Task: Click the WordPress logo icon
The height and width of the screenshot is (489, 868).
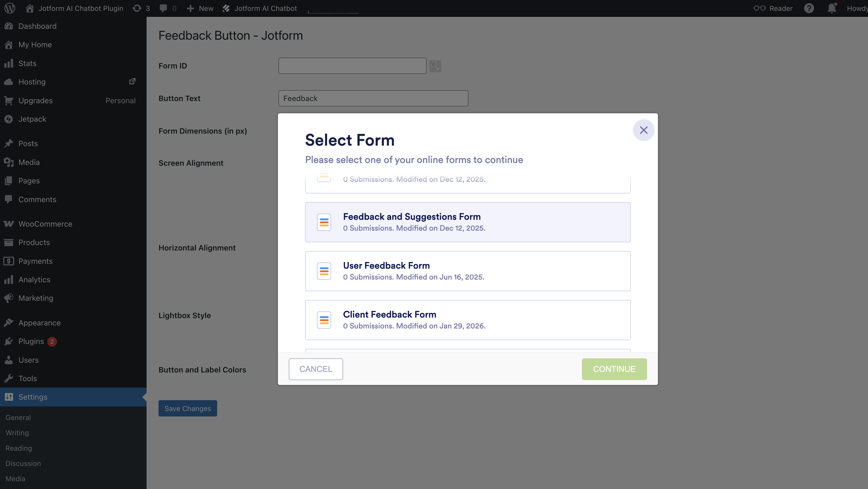Action: 10,8
